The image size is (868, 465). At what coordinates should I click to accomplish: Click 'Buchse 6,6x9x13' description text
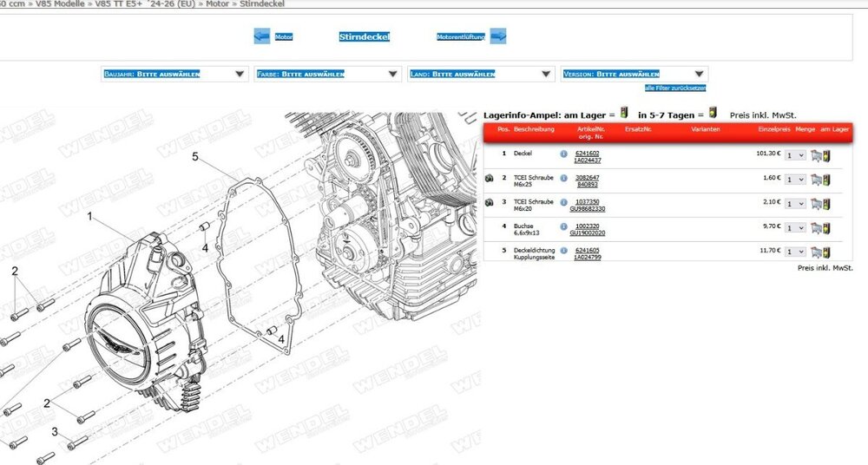tap(527, 230)
